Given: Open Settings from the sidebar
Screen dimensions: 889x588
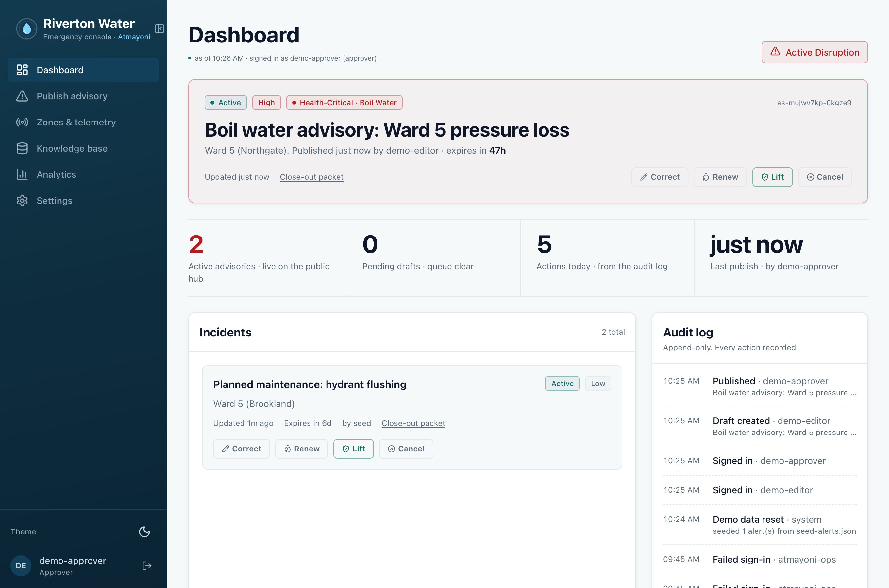Looking at the screenshot, I should (83, 201).
